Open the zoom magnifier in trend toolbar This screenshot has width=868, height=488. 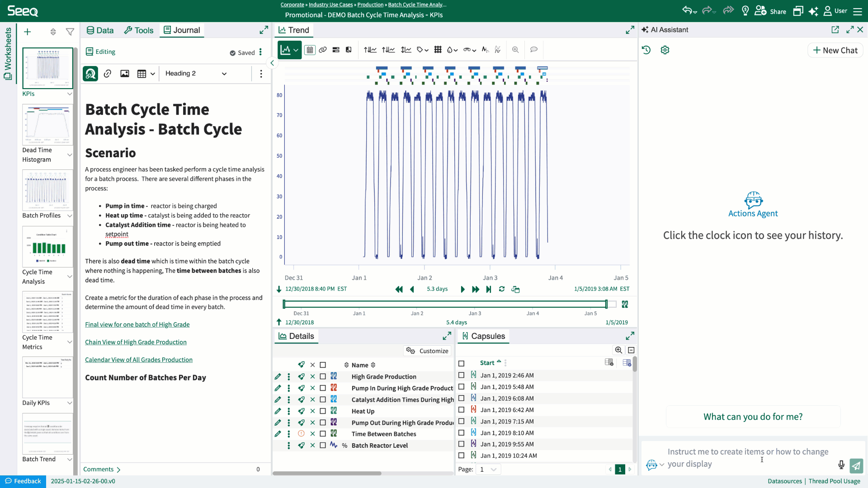[515, 50]
